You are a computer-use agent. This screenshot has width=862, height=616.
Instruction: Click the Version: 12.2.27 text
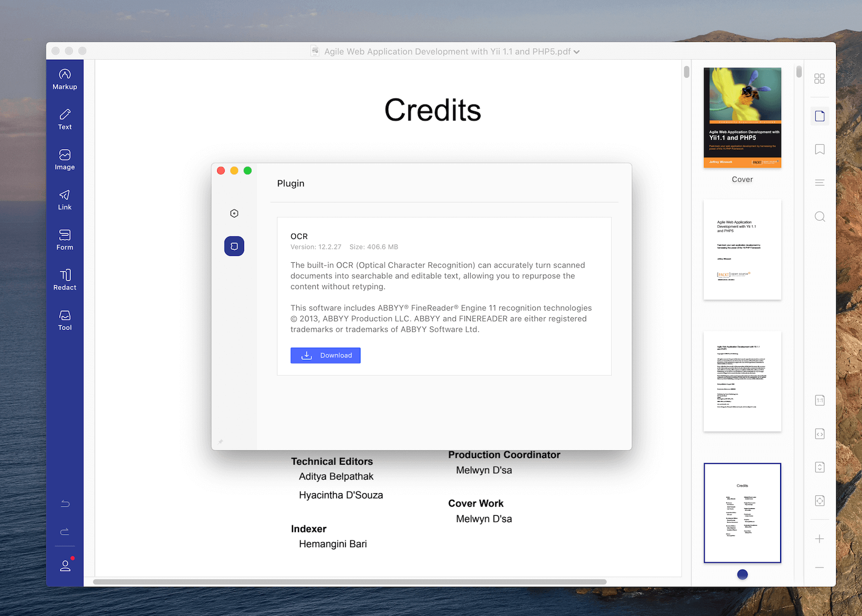(x=316, y=247)
